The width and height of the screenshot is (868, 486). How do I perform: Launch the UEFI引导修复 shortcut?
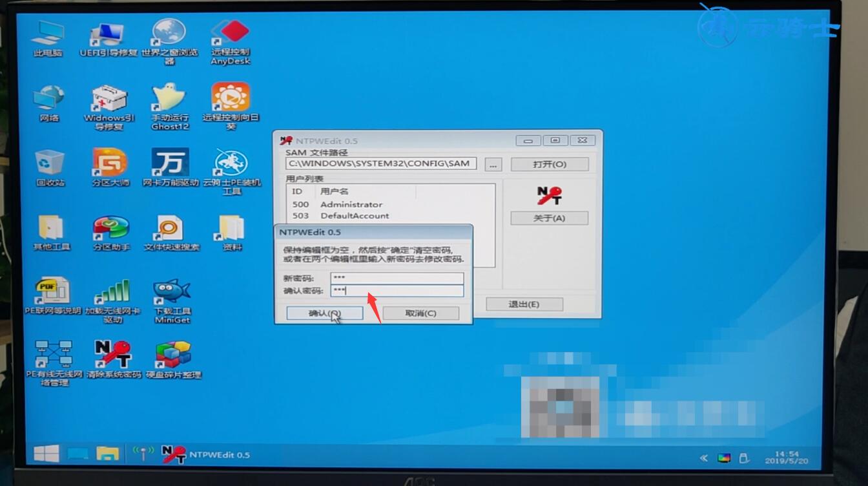108,38
